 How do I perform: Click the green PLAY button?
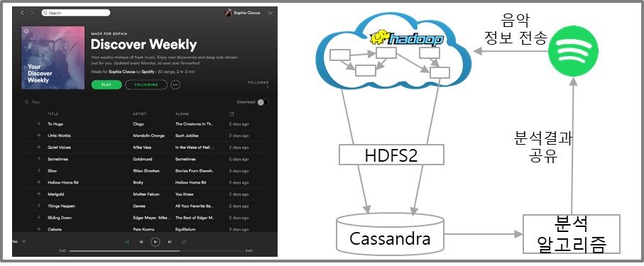[x=107, y=85]
